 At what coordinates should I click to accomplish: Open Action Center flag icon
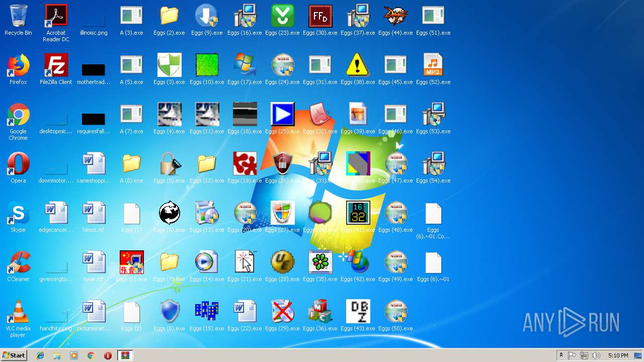pos(572,355)
